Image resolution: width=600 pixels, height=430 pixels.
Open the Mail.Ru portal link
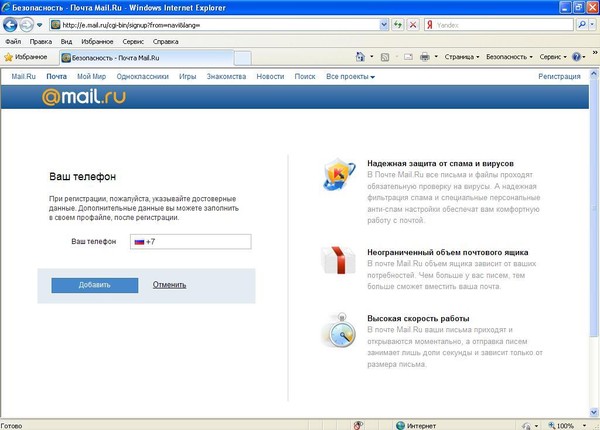23,77
